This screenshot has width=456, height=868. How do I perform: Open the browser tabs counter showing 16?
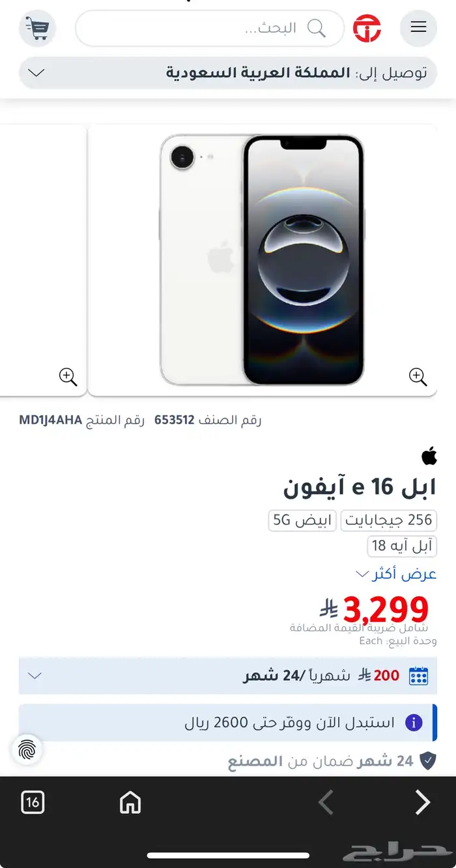[x=33, y=802]
